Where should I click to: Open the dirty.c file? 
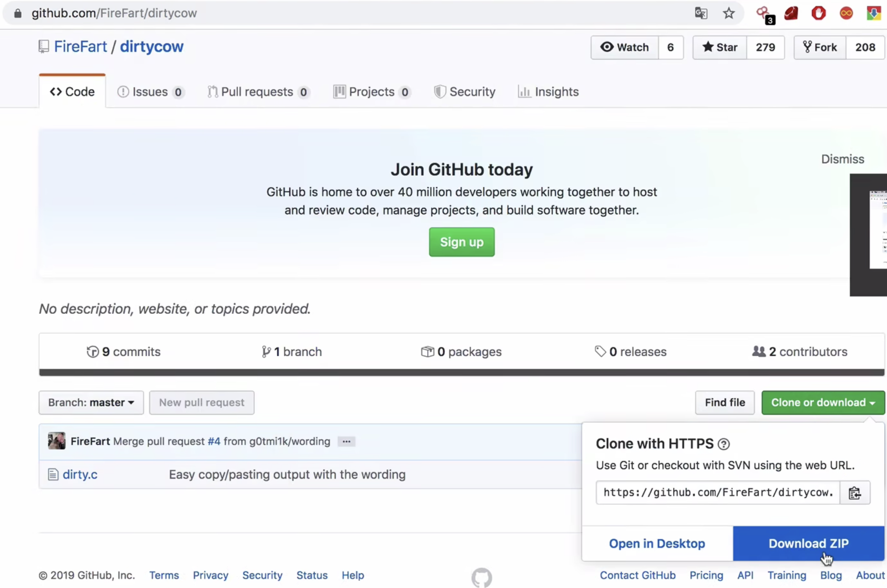(x=80, y=474)
